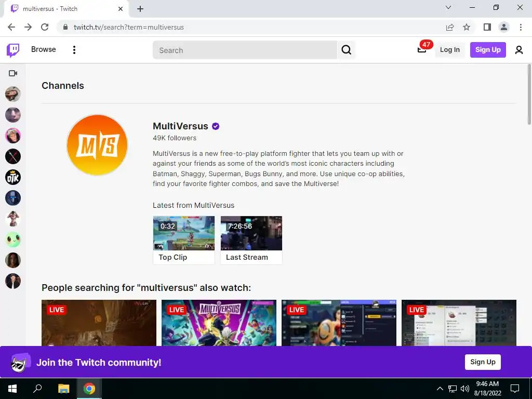Open the blue robot helmet avatar sidebar channel

(x=13, y=198)
